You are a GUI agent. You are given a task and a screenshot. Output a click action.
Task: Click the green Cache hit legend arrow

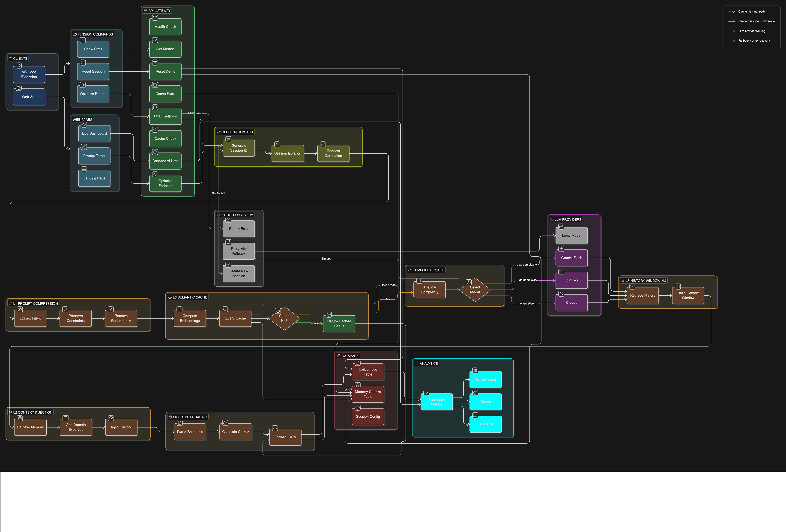[x=731, y=12]
